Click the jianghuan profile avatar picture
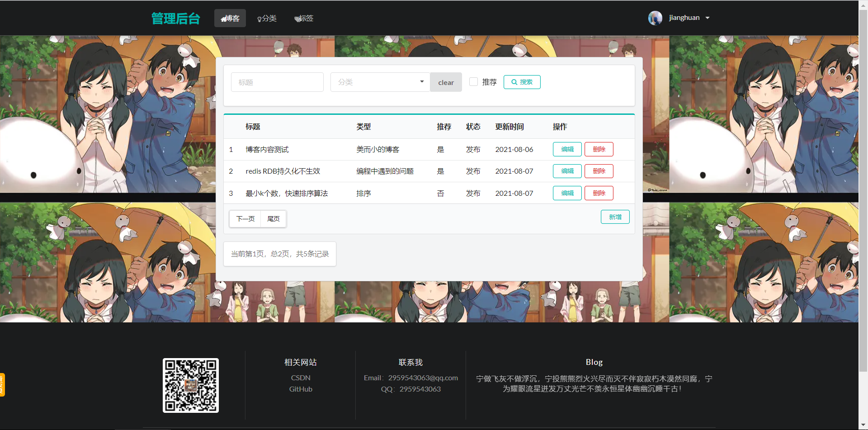The image size is (868, 430). [655, 18]
